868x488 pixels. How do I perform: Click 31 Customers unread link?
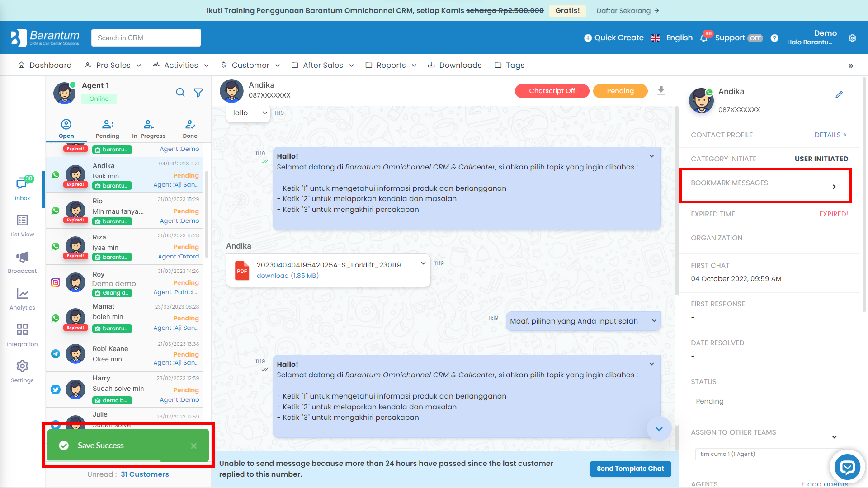click(x=145, y=474)
